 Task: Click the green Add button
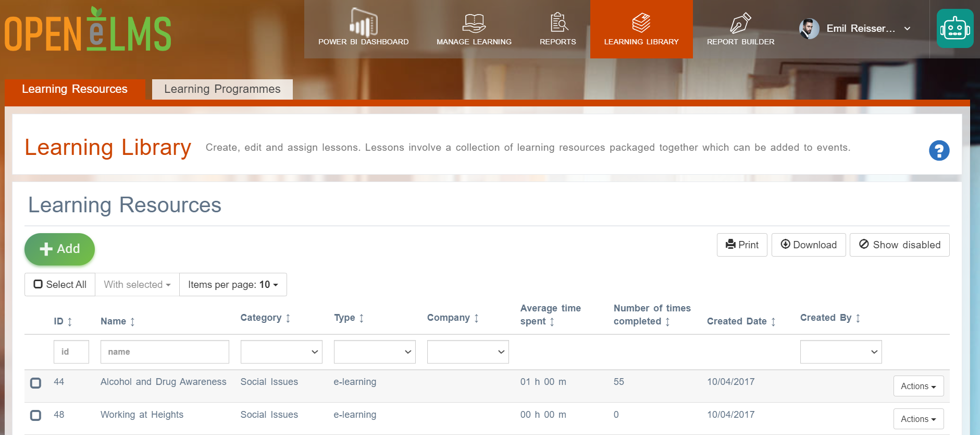59,249
